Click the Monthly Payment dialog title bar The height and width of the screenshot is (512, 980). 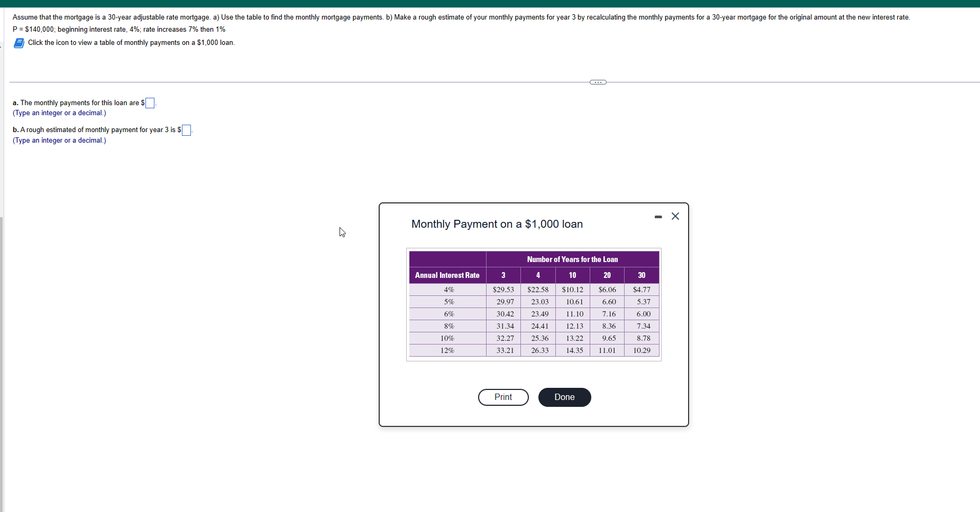click(x=496, y=224)
